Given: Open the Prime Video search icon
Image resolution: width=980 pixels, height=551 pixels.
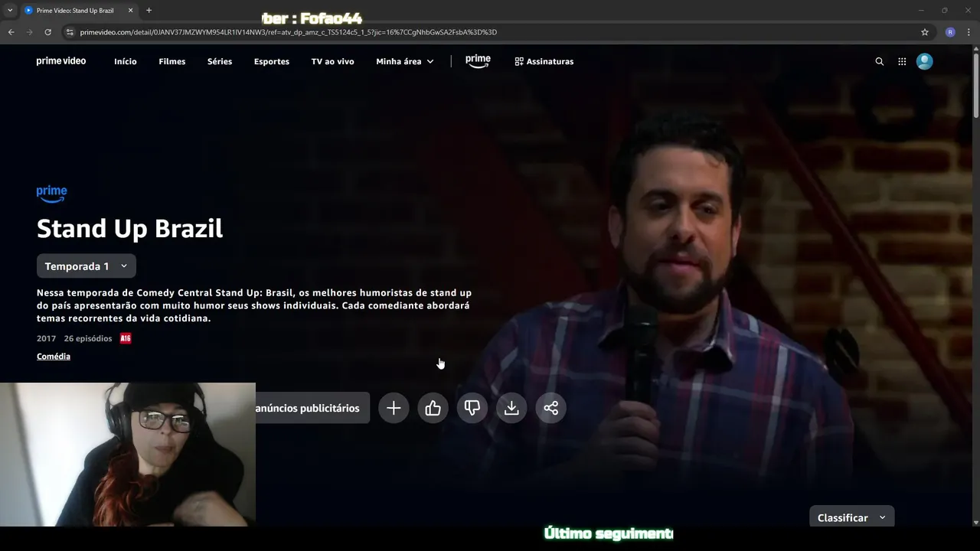Looking at the screenshot, I should (x=879, y=61).
